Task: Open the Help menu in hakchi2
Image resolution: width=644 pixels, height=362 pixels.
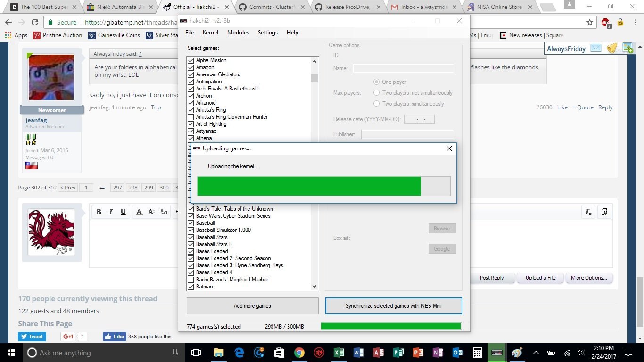Action: [x=292, y=33]
